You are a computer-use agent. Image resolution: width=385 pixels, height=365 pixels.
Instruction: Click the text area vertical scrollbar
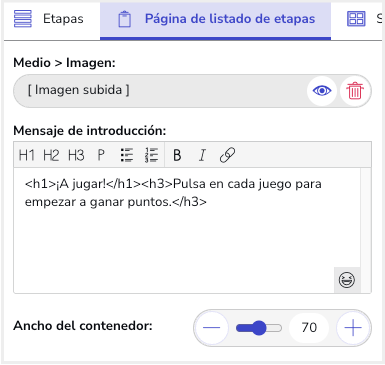pyautogui.click(x=366, y=230)
